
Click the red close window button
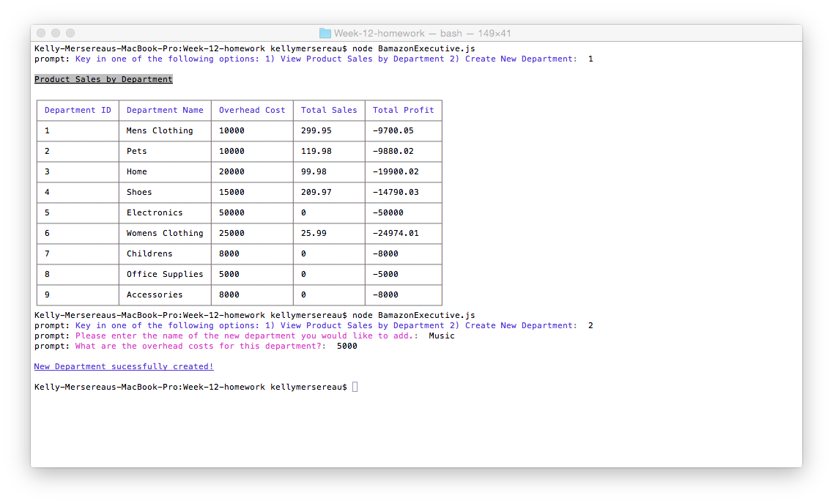41,33
